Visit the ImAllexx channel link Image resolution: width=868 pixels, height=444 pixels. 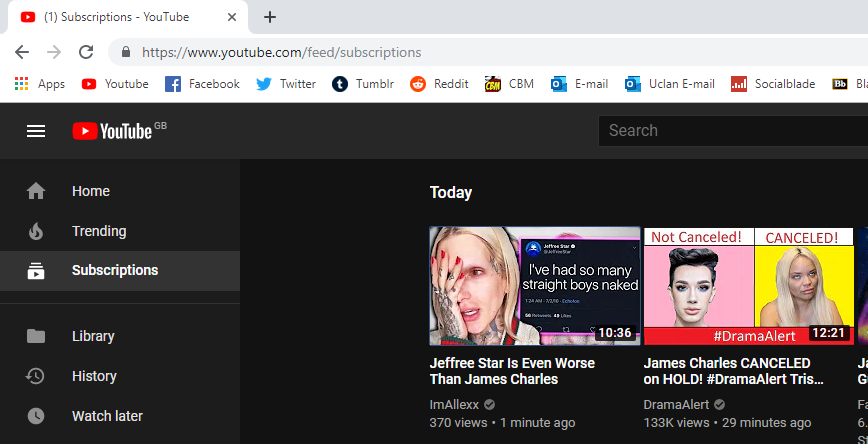(x=454, y=404)
